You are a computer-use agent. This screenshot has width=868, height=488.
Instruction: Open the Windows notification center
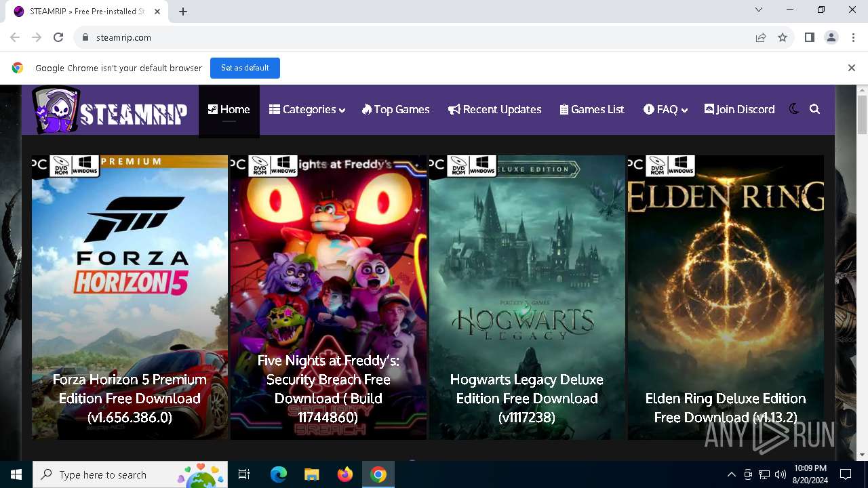pos(846,474)
